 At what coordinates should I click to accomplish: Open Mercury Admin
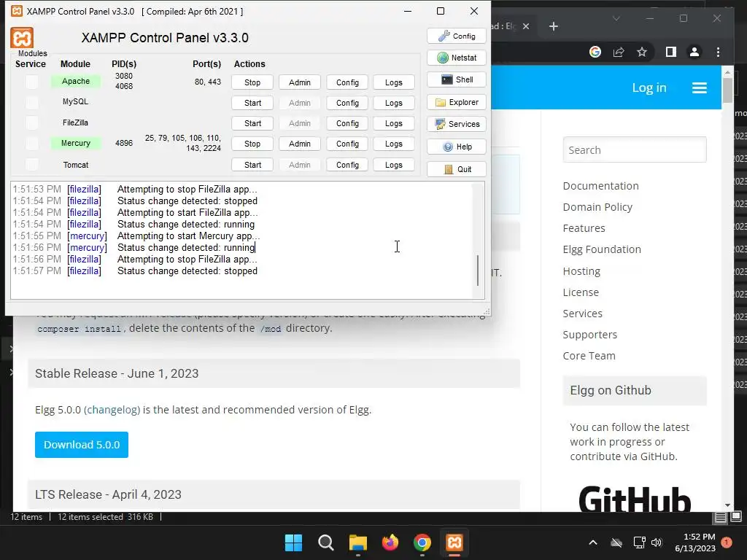tap(300, 144)
